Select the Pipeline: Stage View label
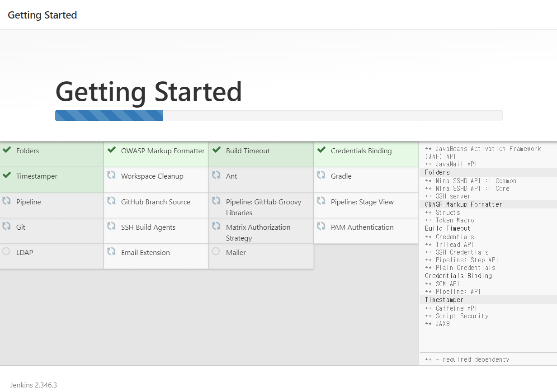This screenshot has width=557, height=392. (x=362, y=202)
